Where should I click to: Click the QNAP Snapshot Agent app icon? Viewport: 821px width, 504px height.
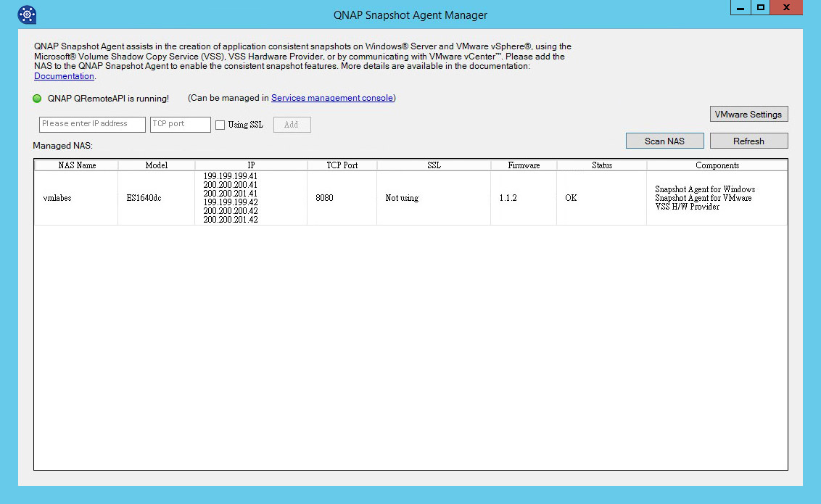pyautogui.click(x=27, y=15)
